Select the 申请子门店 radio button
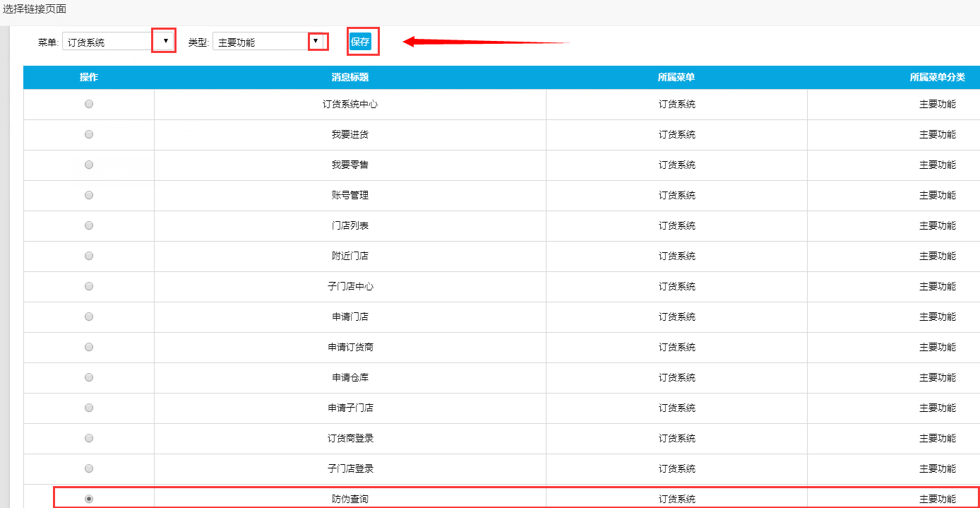This screenshot has width=980, height=508. (89, 408)
